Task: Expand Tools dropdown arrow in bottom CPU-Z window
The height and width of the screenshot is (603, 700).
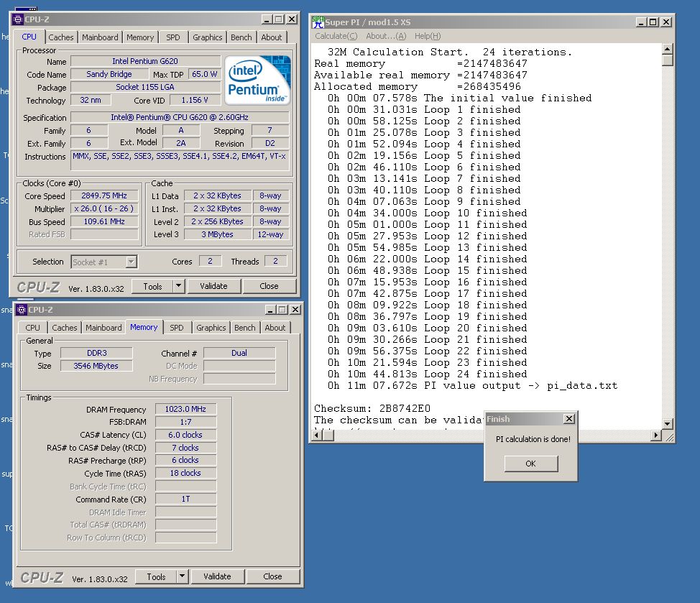Action: tap(182, 576)
